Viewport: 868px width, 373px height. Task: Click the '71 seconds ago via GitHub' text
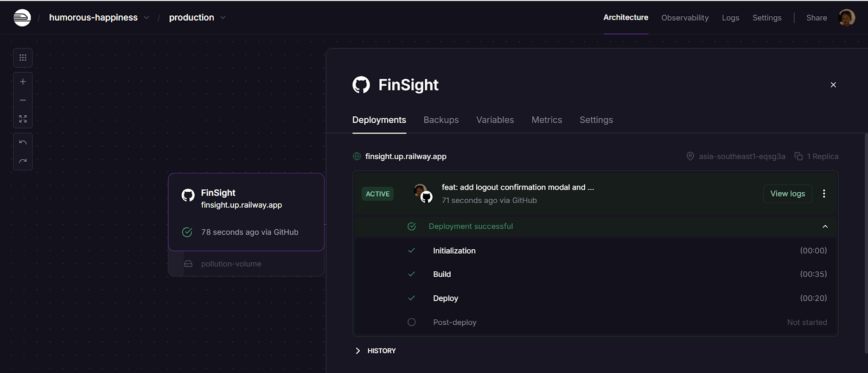[x=489, y=200]
